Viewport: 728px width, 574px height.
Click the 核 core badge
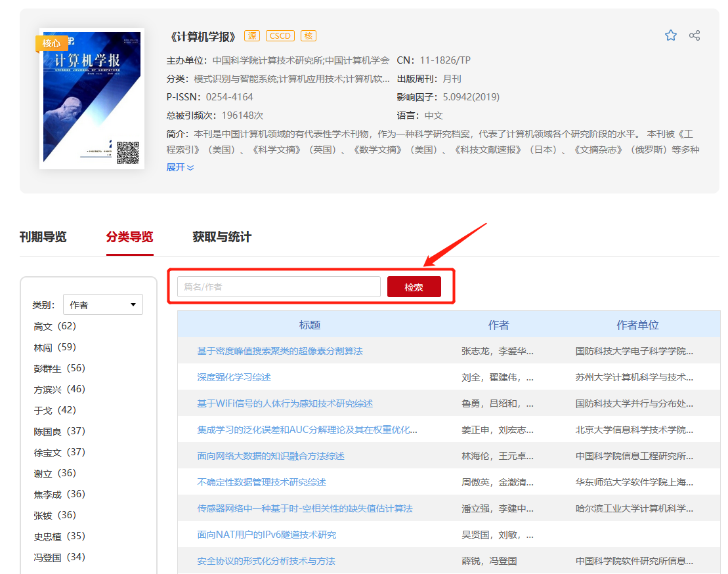click(309, 35)
